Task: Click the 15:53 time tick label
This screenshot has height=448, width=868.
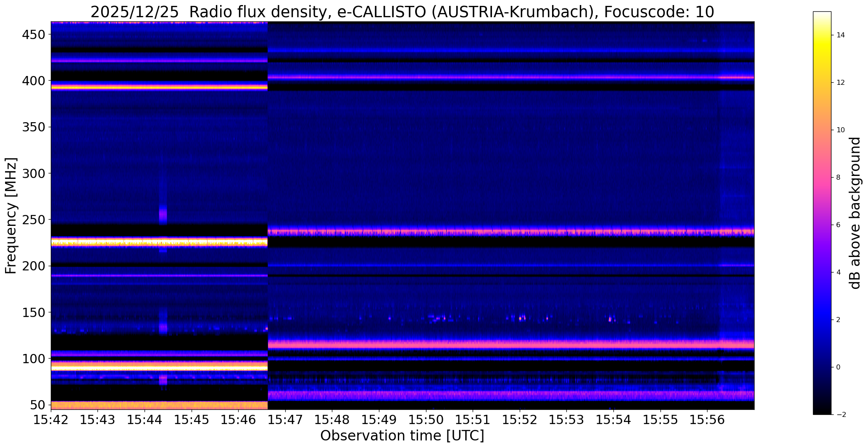Action: coord(567,420)
